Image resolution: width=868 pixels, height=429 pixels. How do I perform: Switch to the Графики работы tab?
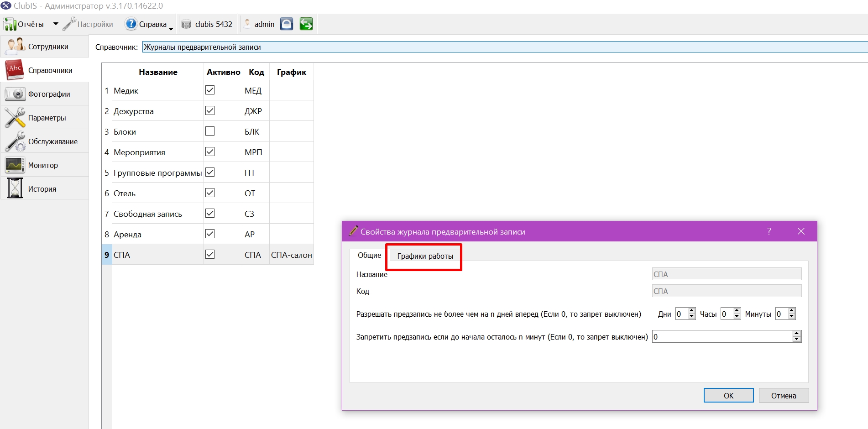point(425,256)
